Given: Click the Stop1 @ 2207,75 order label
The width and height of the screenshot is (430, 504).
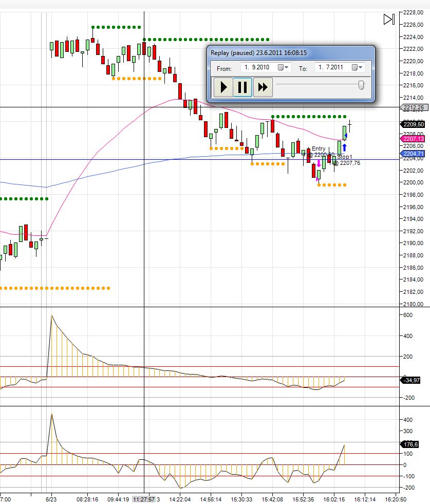Looking at the screenshot, I should (x=346, y=160).
